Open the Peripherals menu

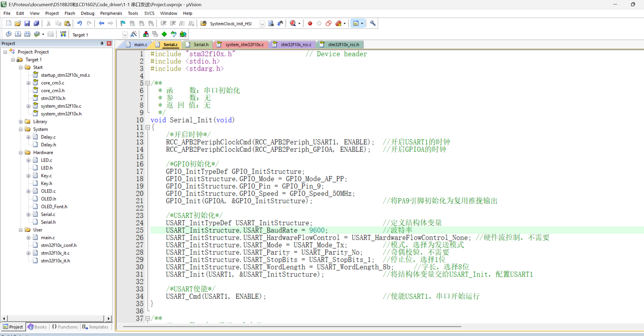tap(111, 13)
